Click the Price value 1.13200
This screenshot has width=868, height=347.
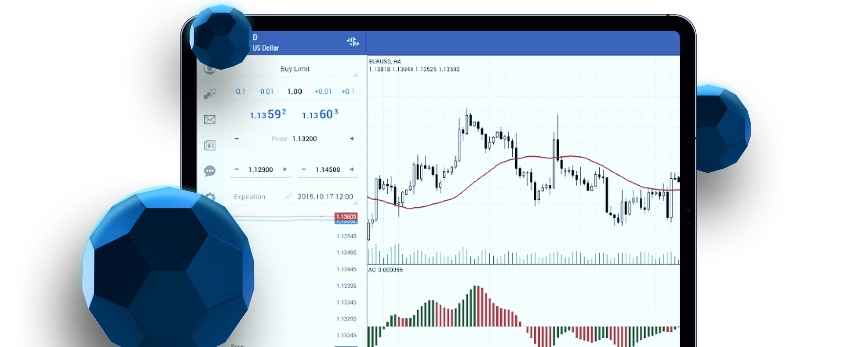click(304, 139)
